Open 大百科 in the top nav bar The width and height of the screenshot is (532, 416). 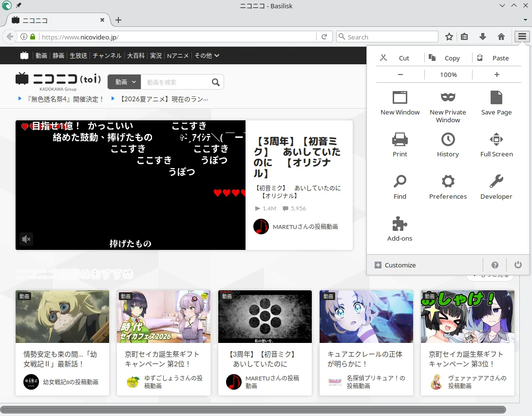136,56
